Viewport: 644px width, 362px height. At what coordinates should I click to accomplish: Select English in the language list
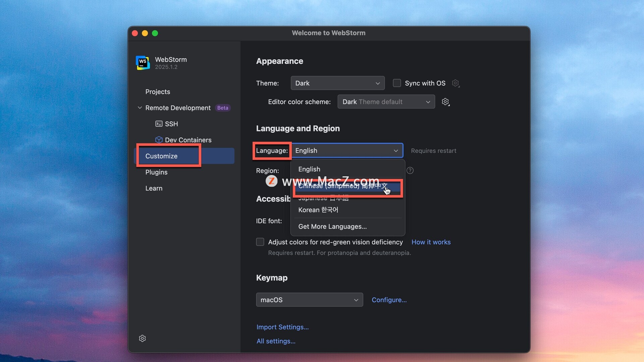(x=348, y=169)
